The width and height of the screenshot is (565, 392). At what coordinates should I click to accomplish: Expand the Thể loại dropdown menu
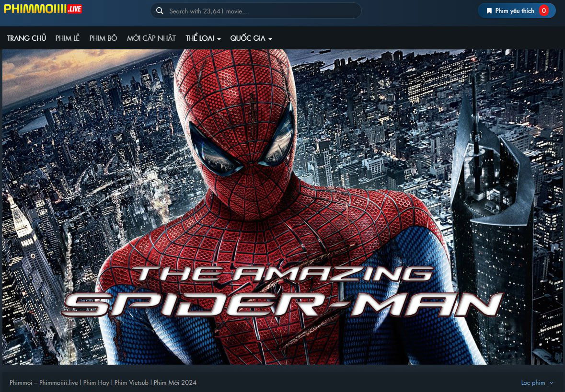coord(203,38)
